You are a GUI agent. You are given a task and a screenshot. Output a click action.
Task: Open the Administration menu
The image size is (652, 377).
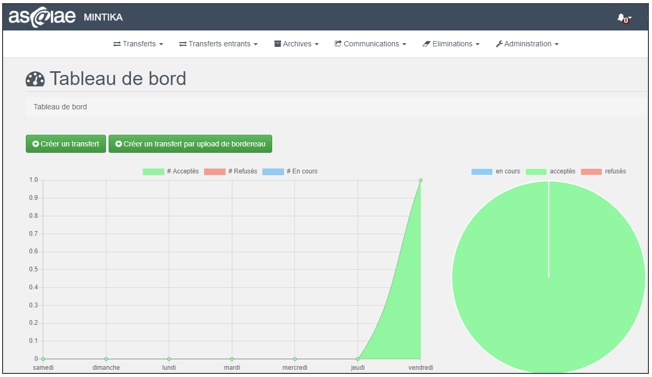click(527, 44)
